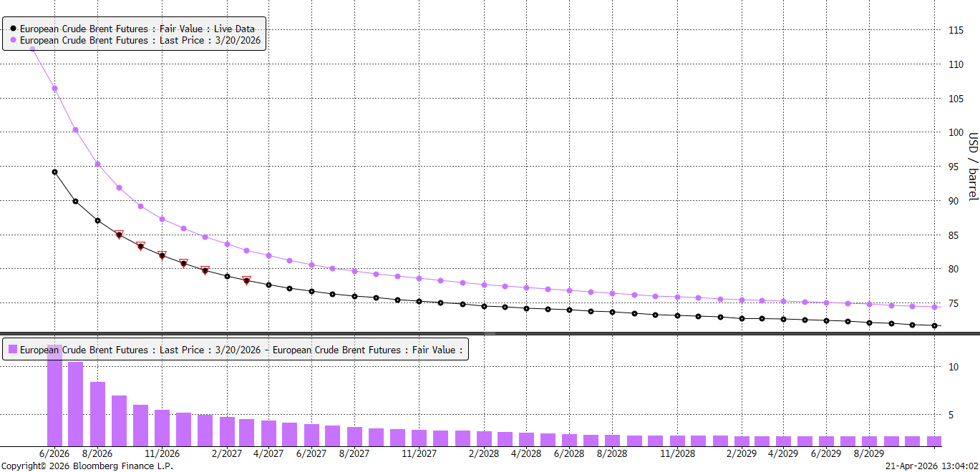The width and height of the screenshot is (980, 472).
Task: Grab the panel divider grip handle
Action: coord(490,333)
